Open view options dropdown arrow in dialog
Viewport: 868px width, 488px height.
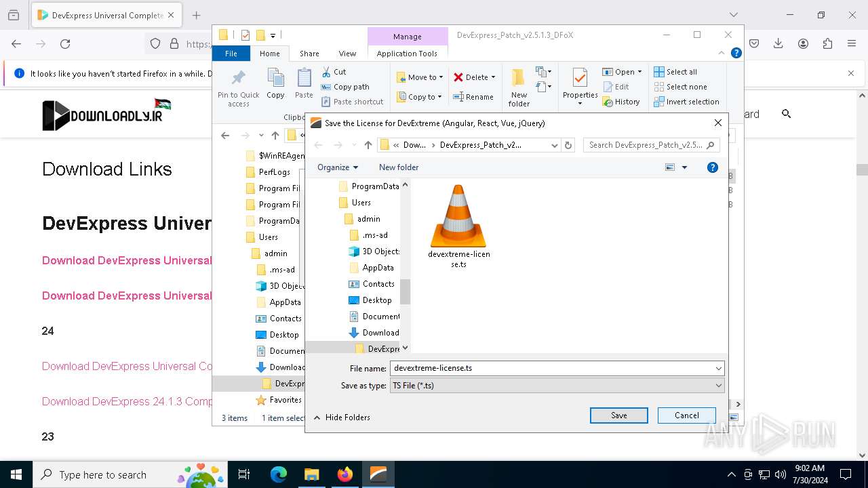pos(684,167)
